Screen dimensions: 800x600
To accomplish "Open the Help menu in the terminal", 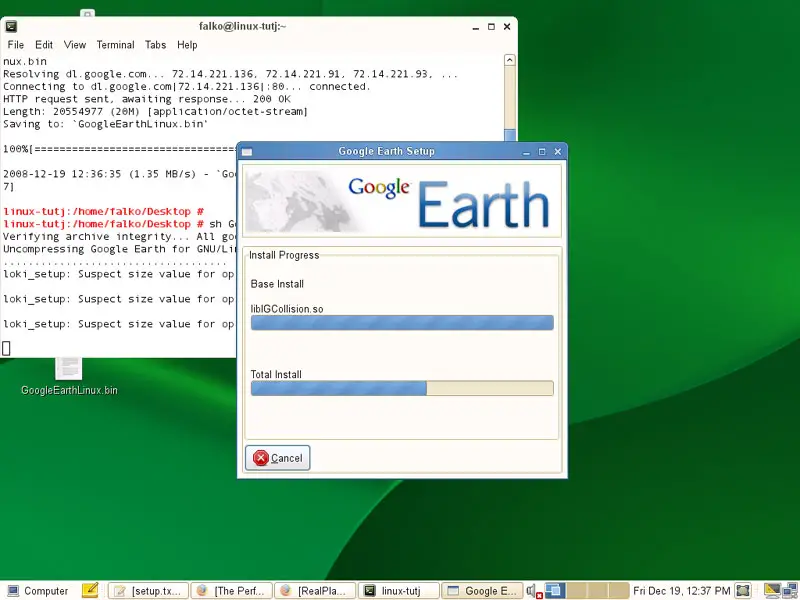I will click(x=187, y=45).
